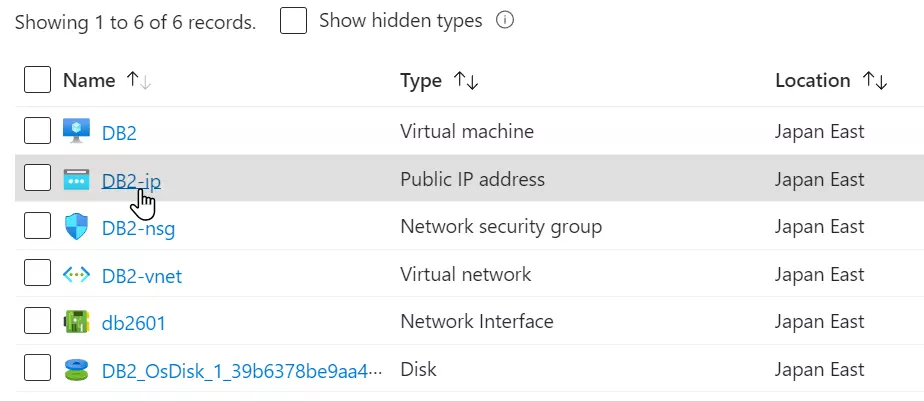Sort by the Type column arrows

(x=466, y=81)
